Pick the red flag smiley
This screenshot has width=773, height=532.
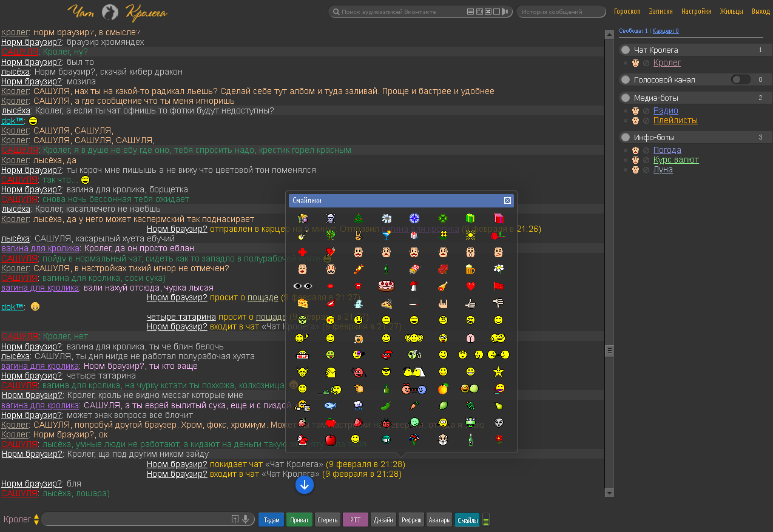[498, 286]
